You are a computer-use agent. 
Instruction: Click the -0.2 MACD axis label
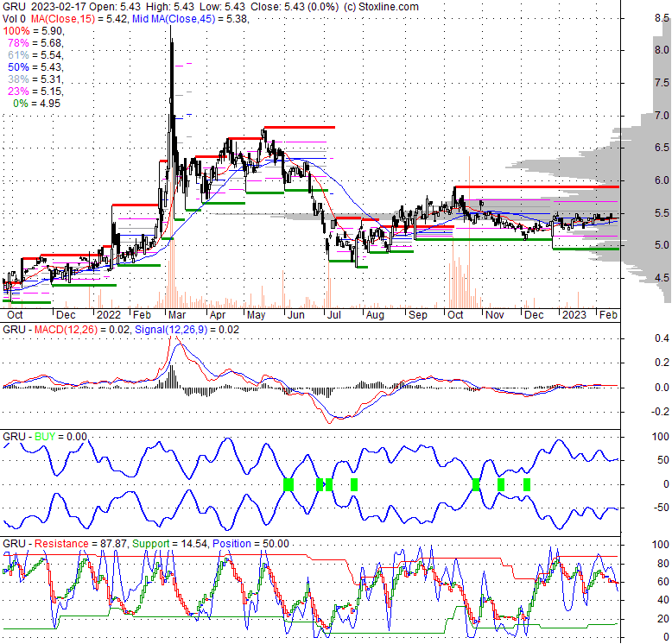660,412
